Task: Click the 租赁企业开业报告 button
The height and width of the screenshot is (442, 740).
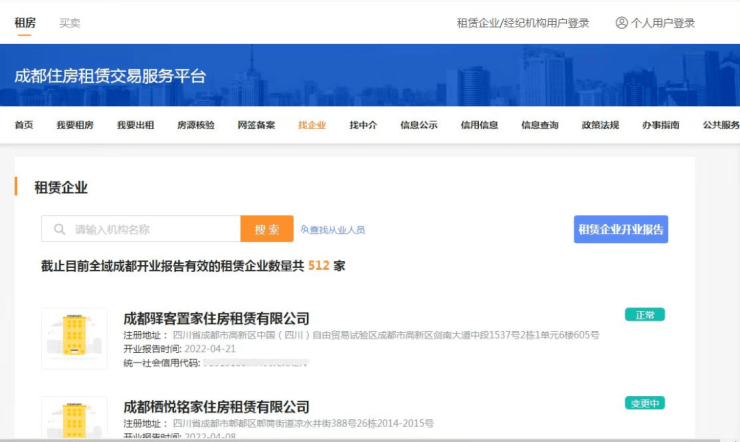Action: (621, 229)
